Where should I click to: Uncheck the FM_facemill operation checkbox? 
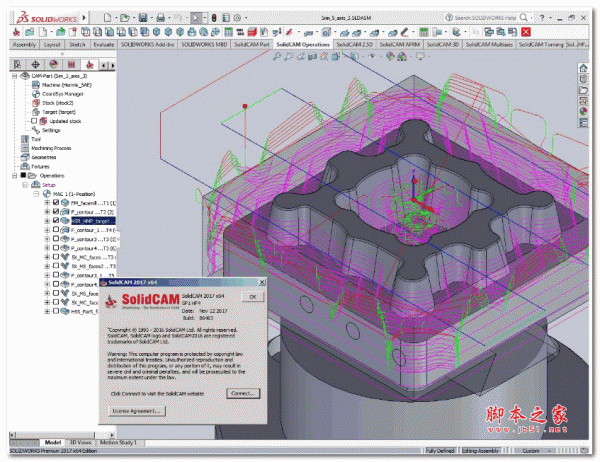[x=54, y=203]
